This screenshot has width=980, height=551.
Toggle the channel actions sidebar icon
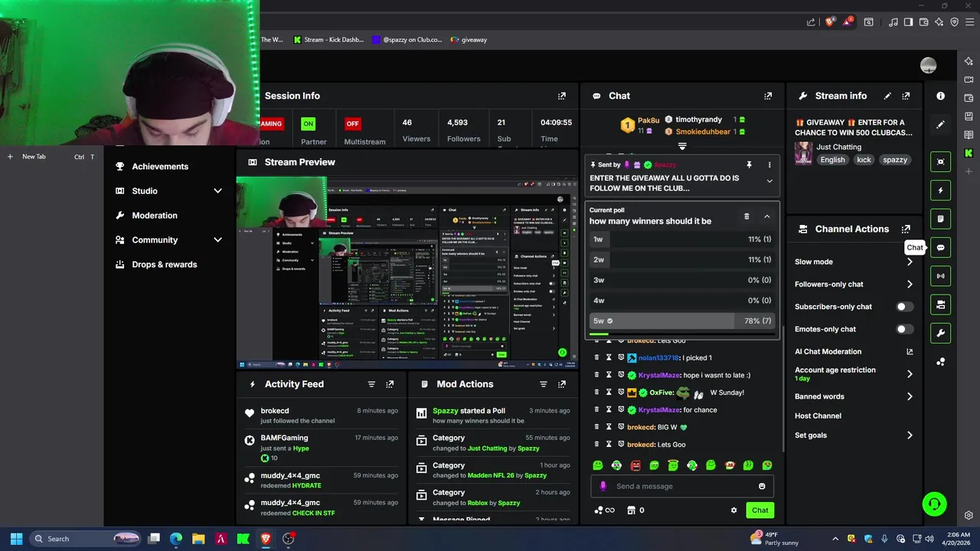(x=941, y=305)
